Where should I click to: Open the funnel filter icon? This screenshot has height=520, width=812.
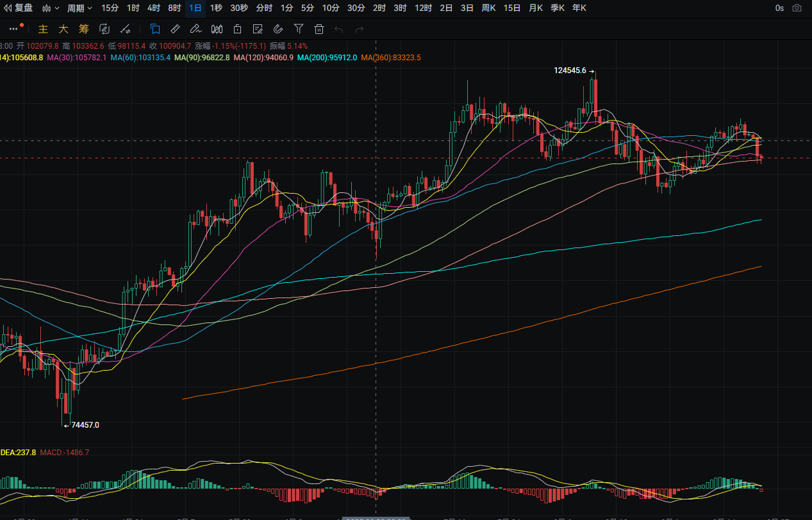299,29
